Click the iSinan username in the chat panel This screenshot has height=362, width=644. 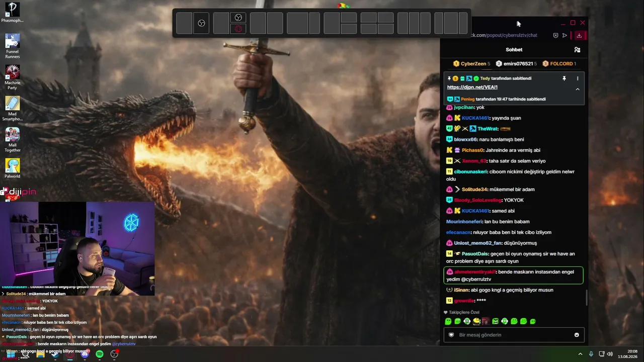tap(461, 290)
